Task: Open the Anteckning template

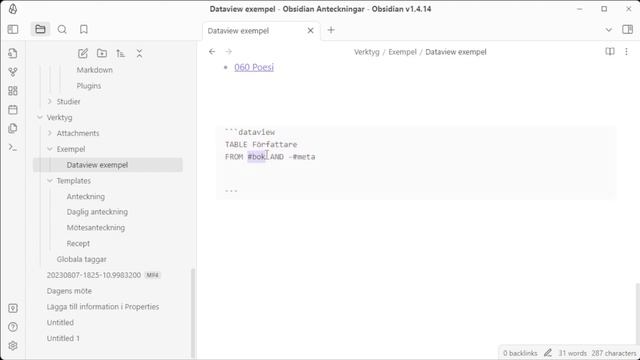Action: 86,196
